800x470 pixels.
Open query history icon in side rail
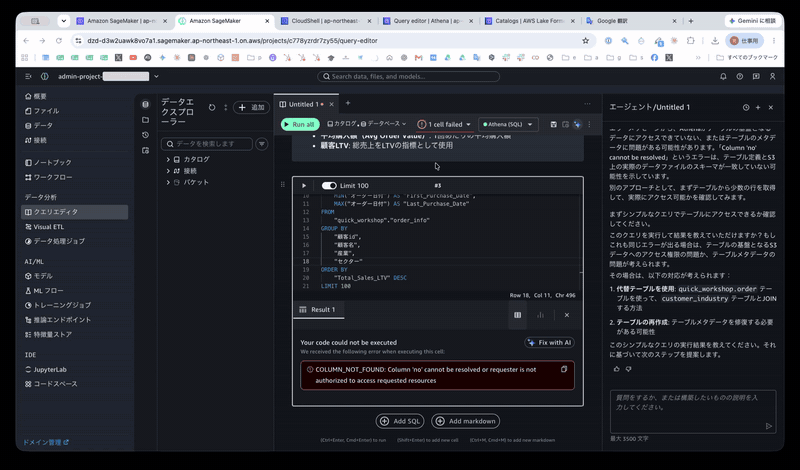click(145, 135)
